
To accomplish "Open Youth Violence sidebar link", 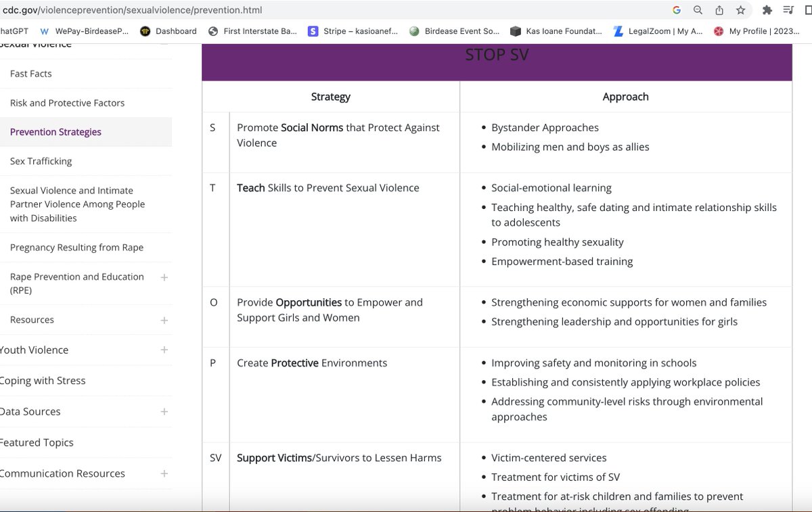I will pyautogui.click(x=34, y=350).
